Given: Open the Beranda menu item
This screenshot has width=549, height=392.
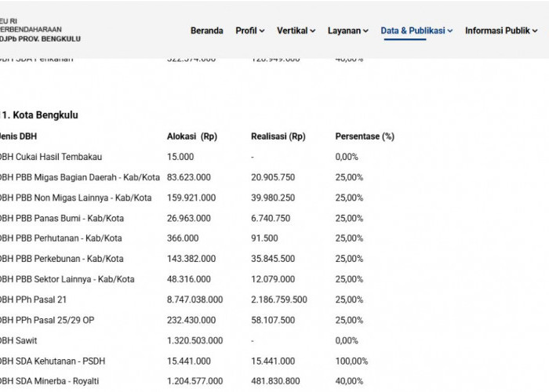Looking at the screenshot, I should point(206,31).
